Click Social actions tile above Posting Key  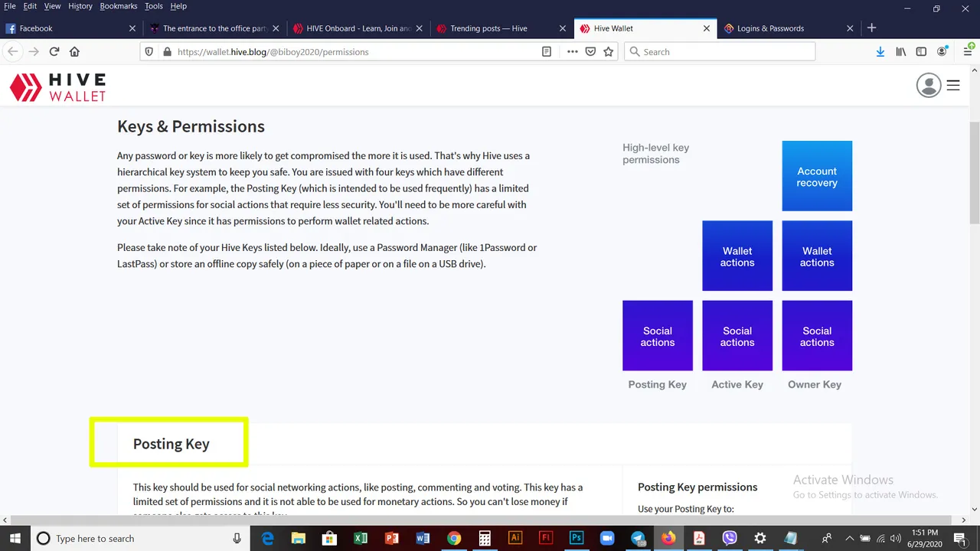(658, 335)
